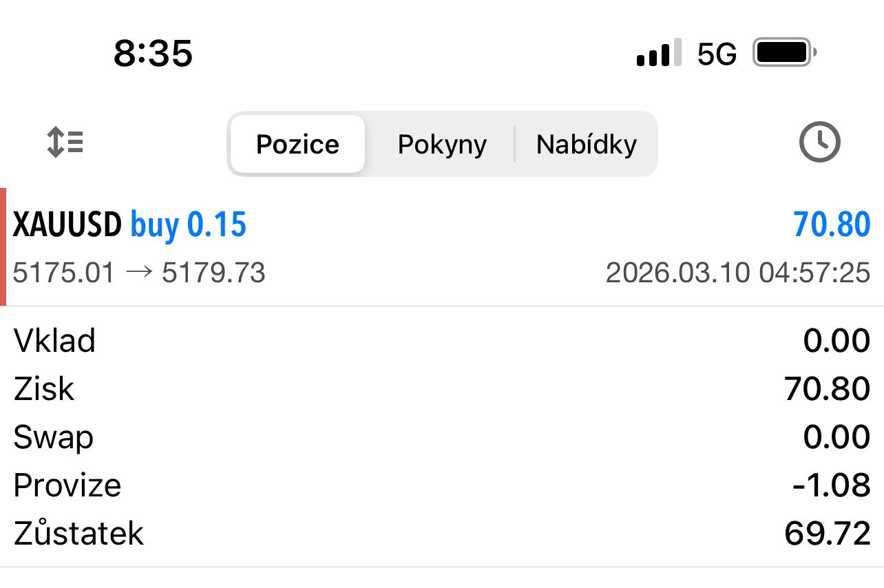Image resolution: width=884 pixels, height=588 pixels.
Task: Tap the sort order icon
Action: pos(65,143)
